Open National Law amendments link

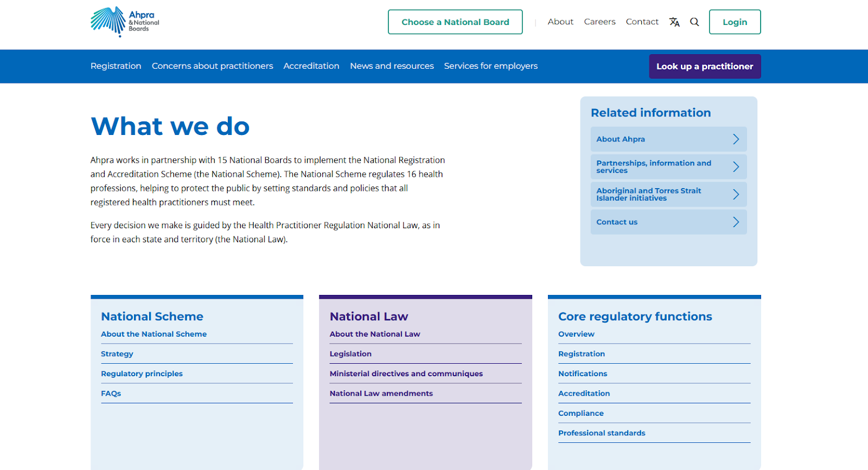click(x=381, y=394)
